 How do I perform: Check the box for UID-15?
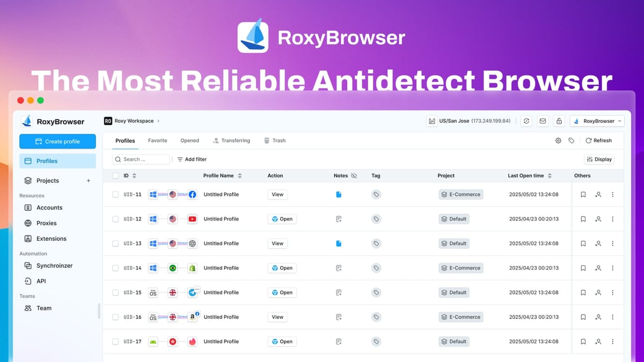[x=115, y=293]
